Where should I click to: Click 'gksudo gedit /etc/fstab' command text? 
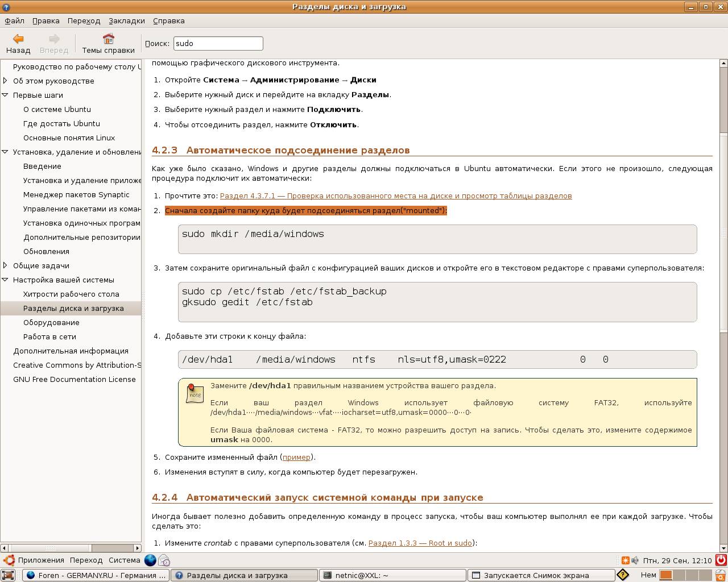[247, 302]
